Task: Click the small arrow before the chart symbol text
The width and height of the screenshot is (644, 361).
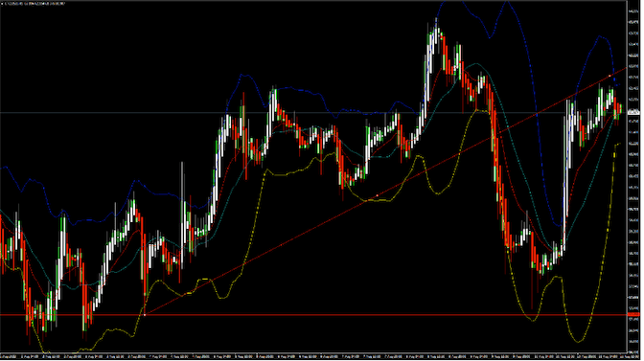Action: [2, 4]
